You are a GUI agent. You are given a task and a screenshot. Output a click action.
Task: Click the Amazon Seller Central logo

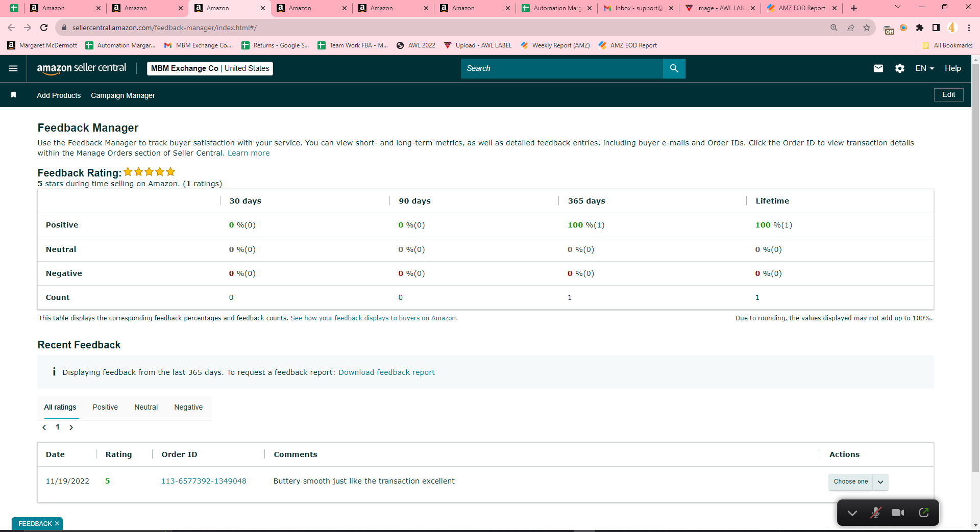click(82, 68)
